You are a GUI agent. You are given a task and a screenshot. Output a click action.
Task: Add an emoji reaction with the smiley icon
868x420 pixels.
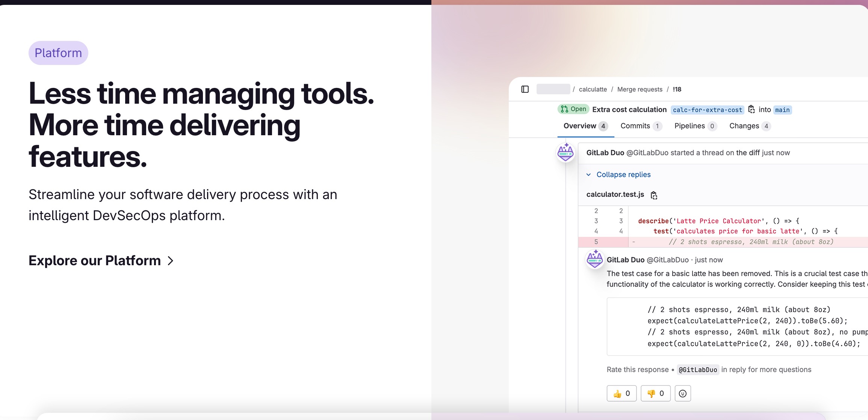tap(683, 393)
